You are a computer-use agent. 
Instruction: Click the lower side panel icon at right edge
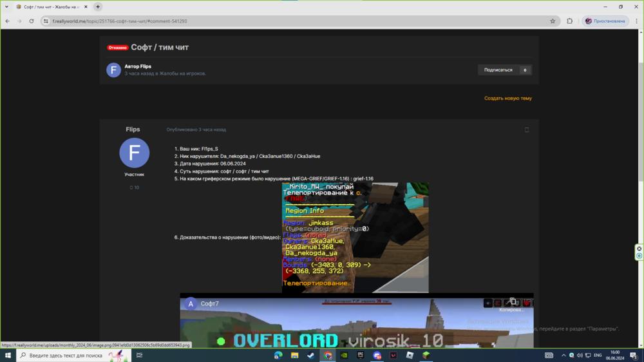[x=639, y=256]
